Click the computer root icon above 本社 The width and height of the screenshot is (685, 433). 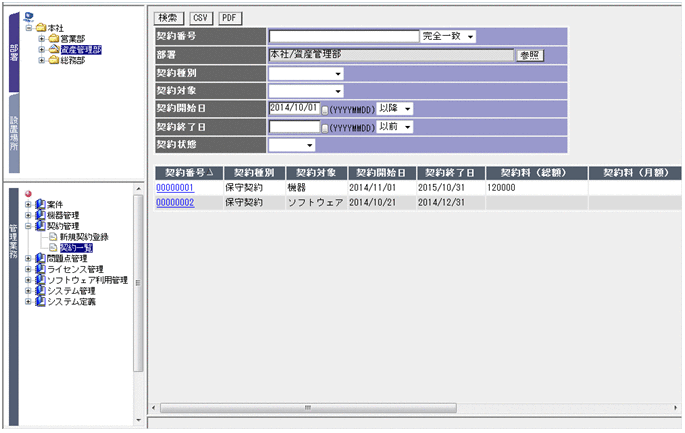(29, 17)
